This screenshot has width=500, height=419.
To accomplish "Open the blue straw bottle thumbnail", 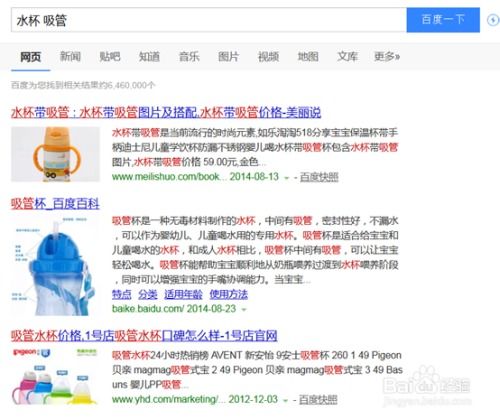I will (x=55, y=266).
